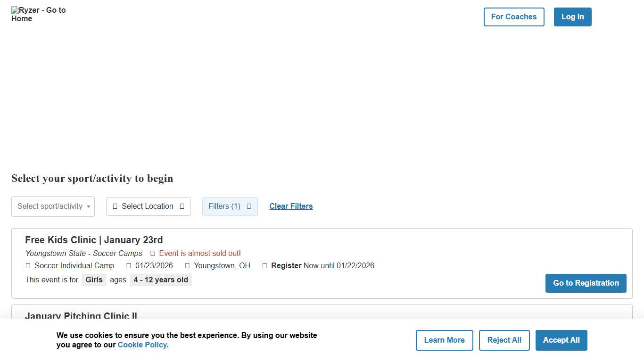Open the Cookie Policy link
This screenshot has width=644, height=362.
pos(142,345)
